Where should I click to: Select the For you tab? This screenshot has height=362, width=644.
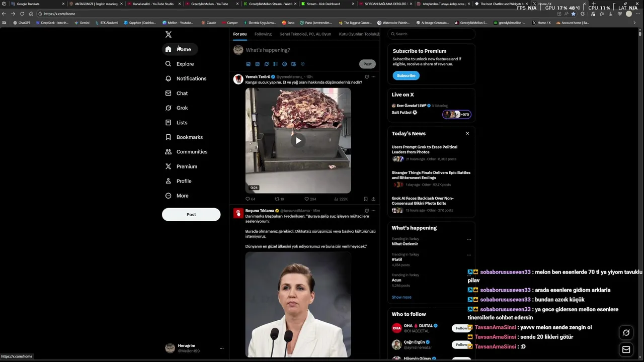click(x=240, y=34)
